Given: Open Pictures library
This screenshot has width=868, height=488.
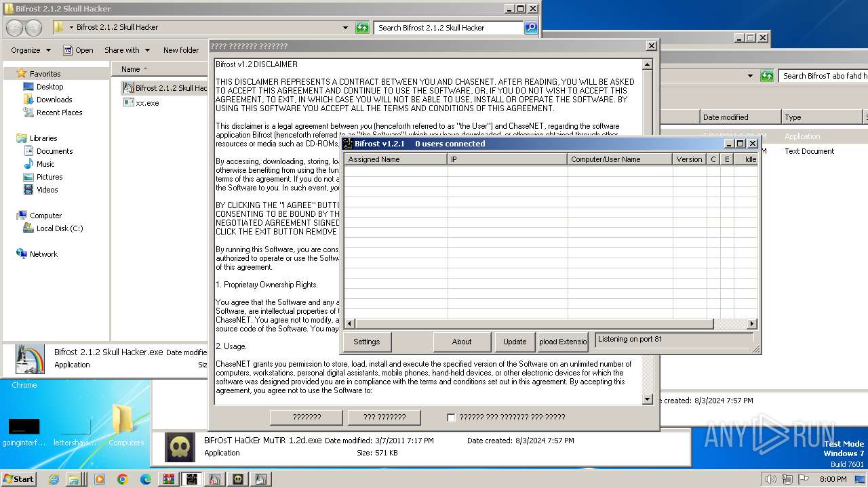Looking at the screenshot, I should point(50,177).
